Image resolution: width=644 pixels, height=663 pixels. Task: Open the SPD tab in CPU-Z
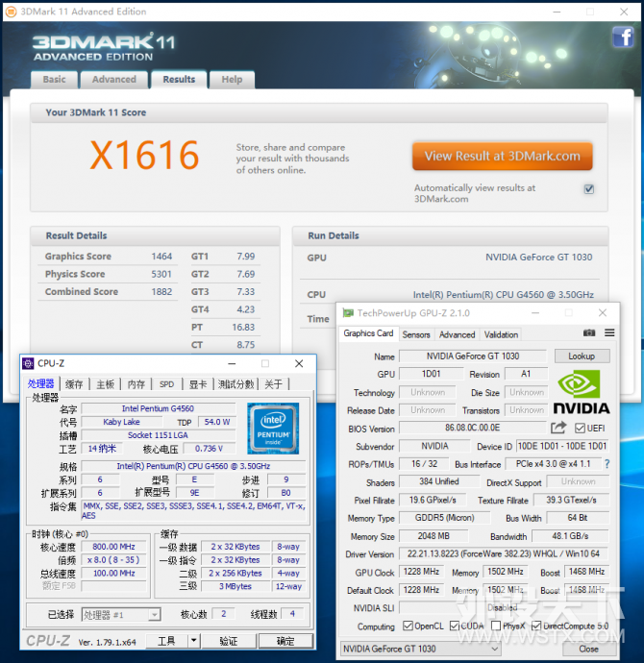(x=166, y=384)
